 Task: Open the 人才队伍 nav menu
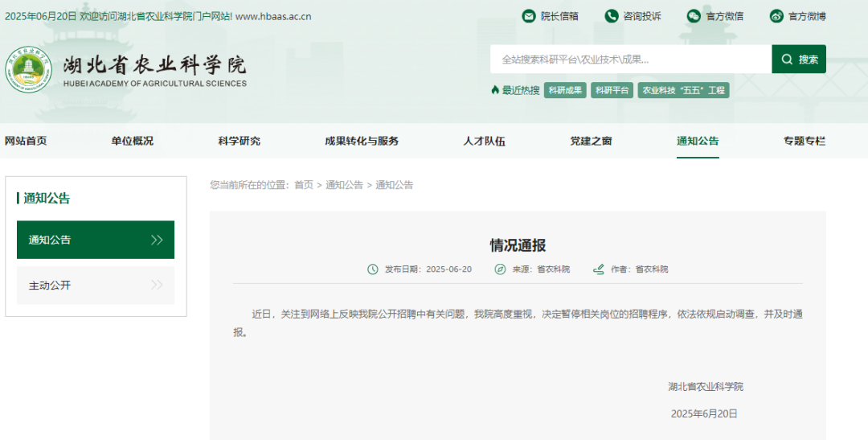(485, 141)
